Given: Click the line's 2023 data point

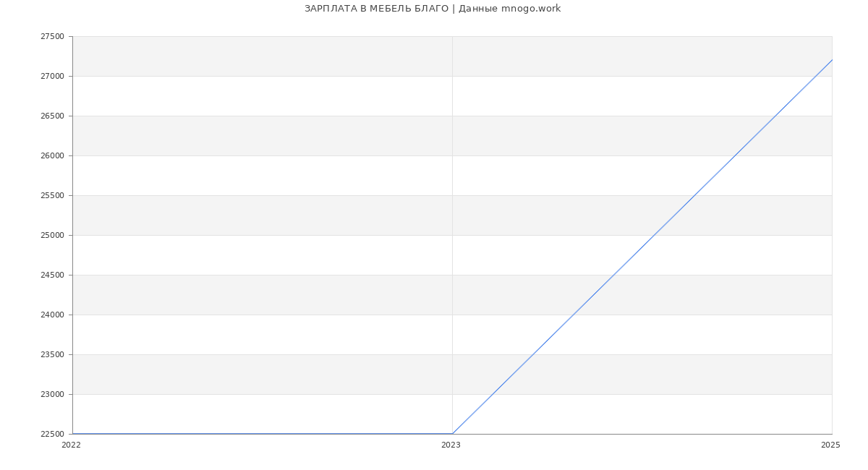Looking at the screenshot, I should (452, 434).
